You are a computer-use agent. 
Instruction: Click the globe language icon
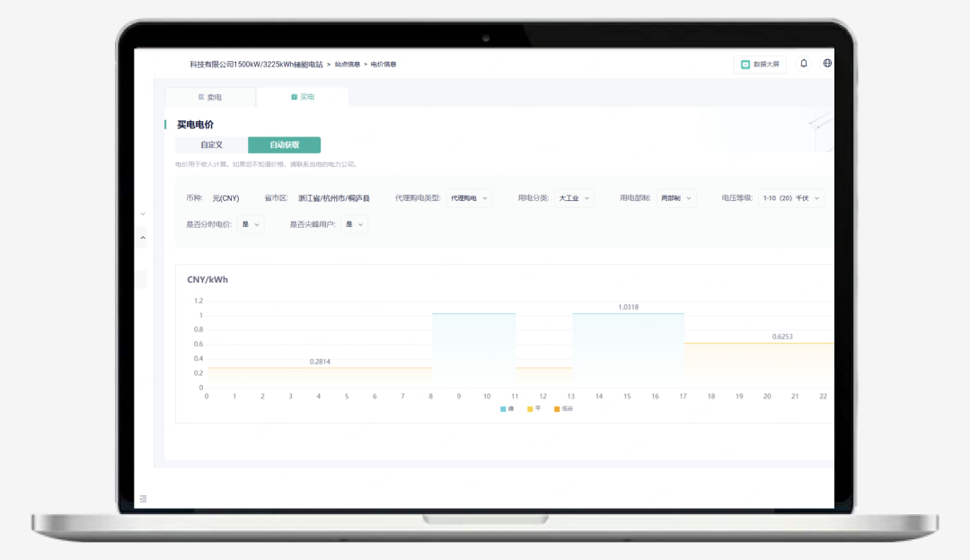(x=827, y=64)
